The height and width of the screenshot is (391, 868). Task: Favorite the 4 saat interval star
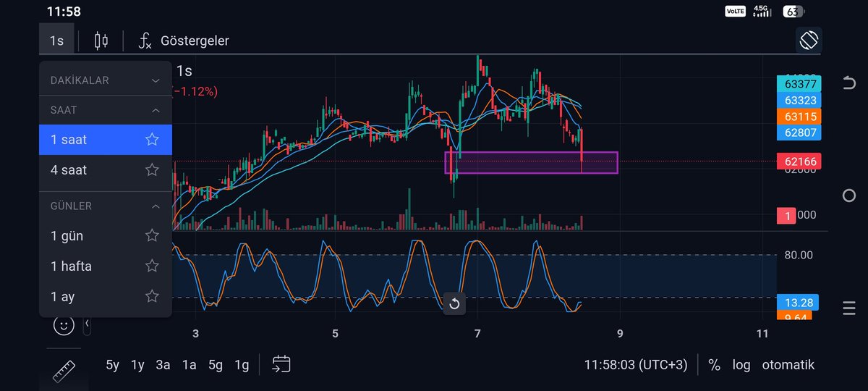(152, 169)
